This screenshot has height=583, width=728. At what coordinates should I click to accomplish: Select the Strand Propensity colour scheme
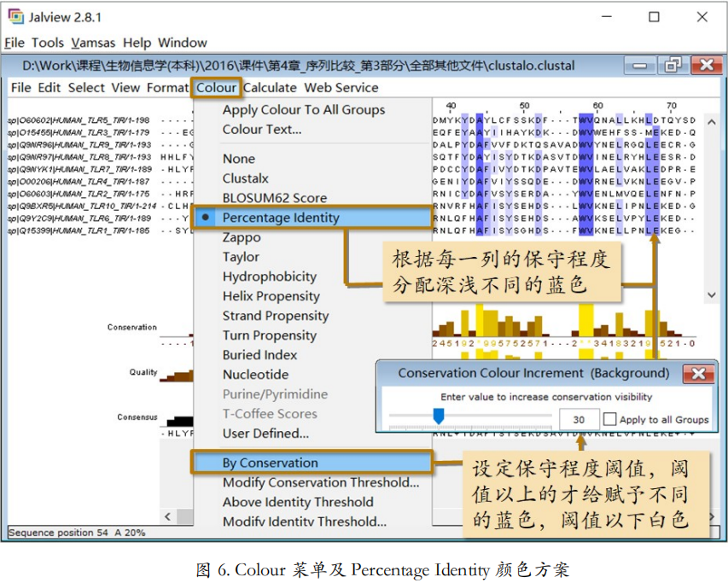(276, 316)
